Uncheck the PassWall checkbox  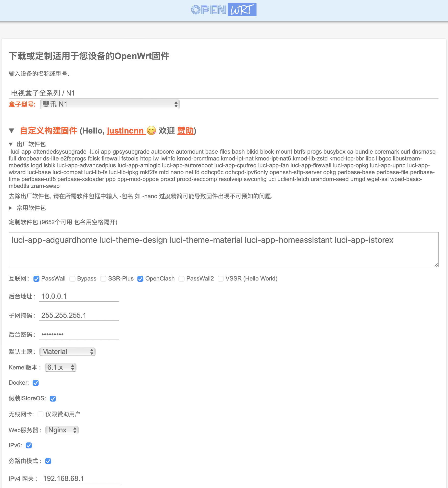pos(36,279)
